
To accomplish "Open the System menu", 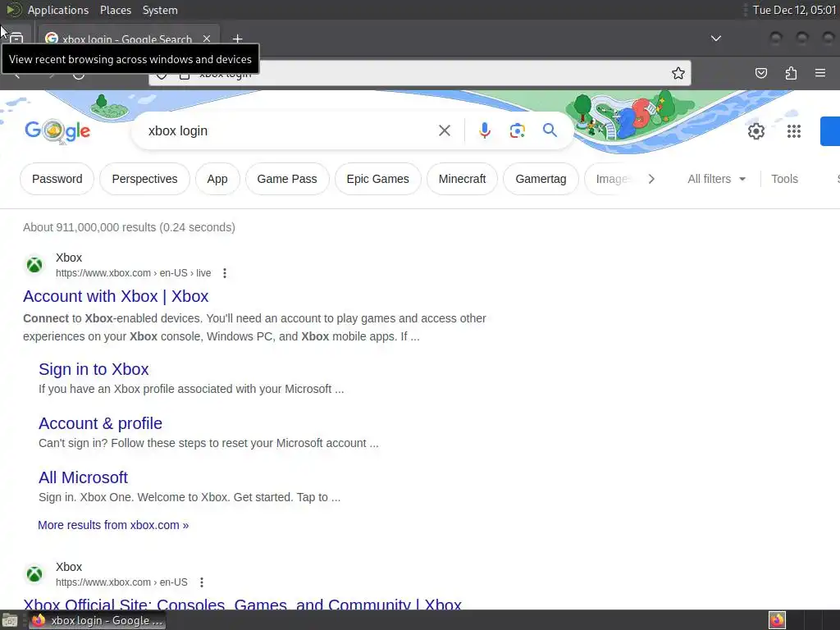I will coord(160,10).
